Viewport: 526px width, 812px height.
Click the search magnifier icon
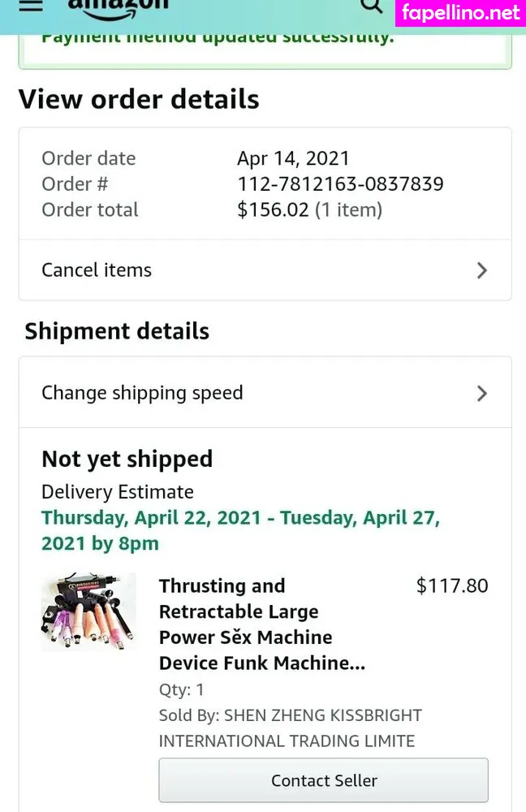(371, 6)
